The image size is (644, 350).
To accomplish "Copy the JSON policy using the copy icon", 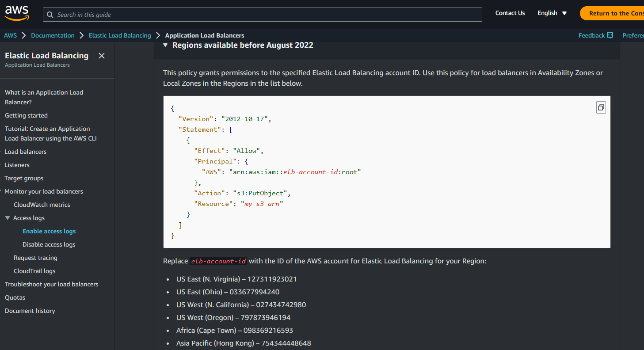I will 601,107.
